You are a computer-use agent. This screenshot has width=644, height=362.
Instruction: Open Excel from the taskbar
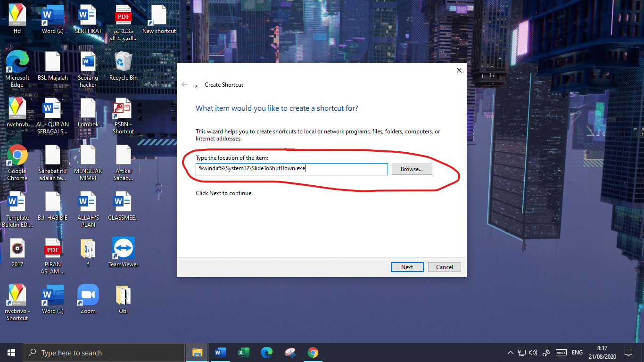(x=243, y=353)
